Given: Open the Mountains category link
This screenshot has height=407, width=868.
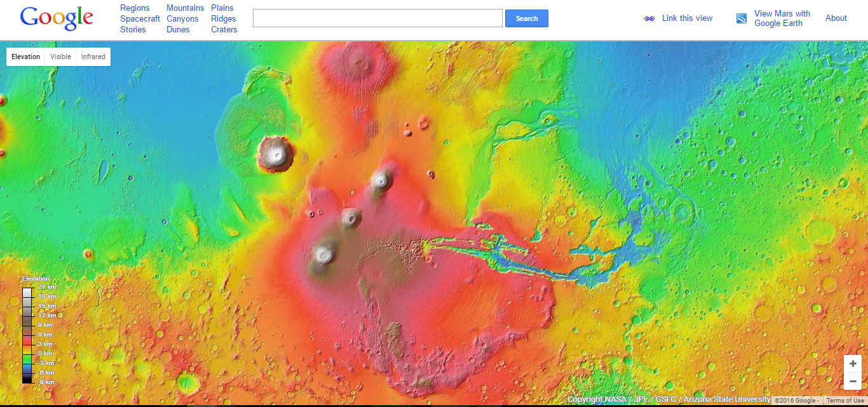Looking at the screenshot, I should (x=186, y=8).
